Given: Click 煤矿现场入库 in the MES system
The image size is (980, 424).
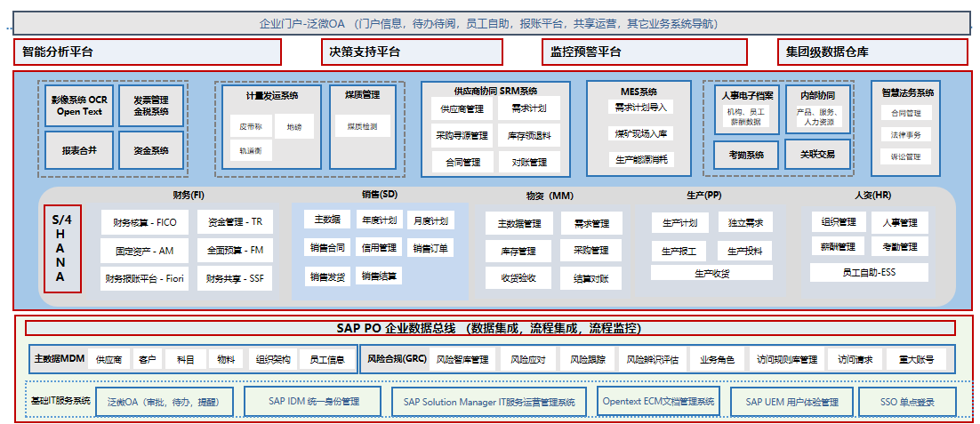Looking at the screenshot, I should [640, 133].
